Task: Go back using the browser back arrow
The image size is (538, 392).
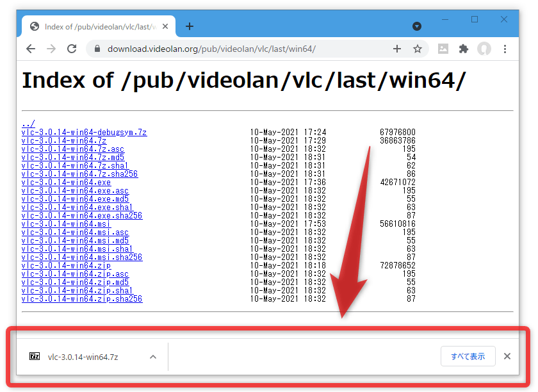Action: coord(31,49)
